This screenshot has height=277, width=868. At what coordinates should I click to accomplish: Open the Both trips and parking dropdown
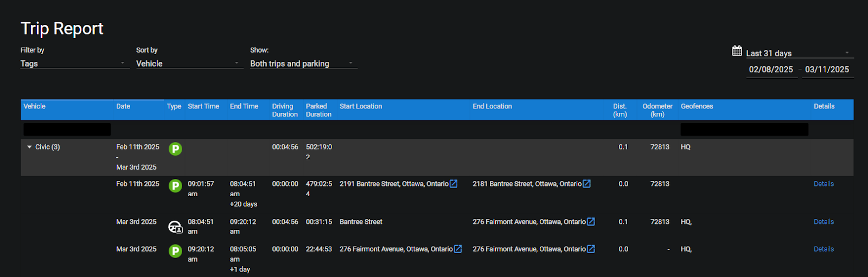point(303,63)
